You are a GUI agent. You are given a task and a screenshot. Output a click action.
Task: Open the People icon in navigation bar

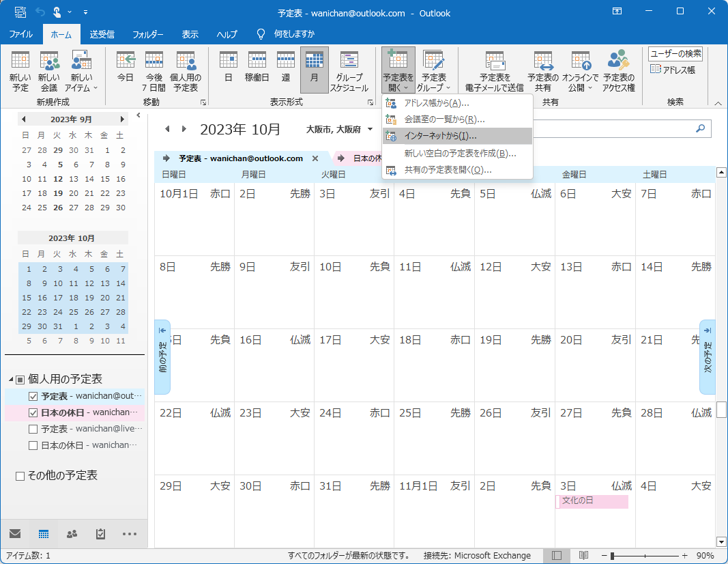point(72,534)
